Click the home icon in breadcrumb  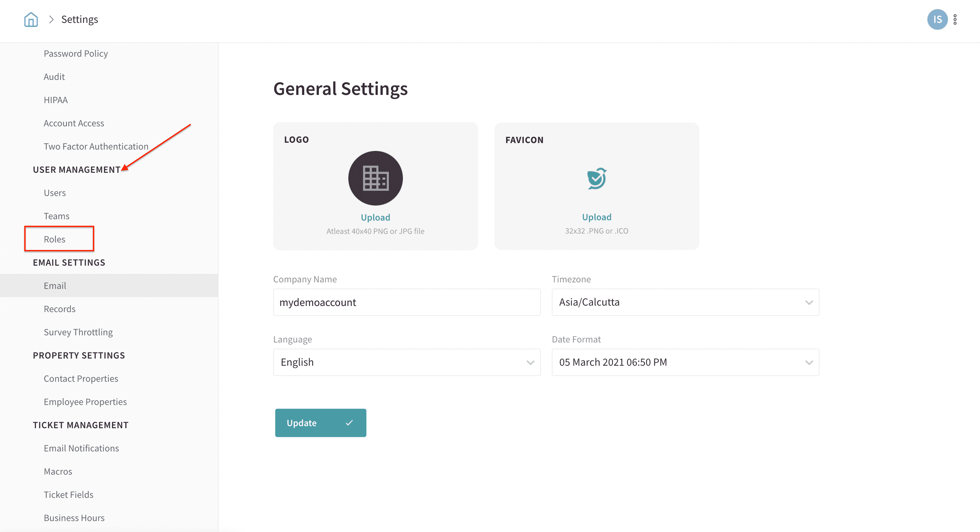[31, 19]
